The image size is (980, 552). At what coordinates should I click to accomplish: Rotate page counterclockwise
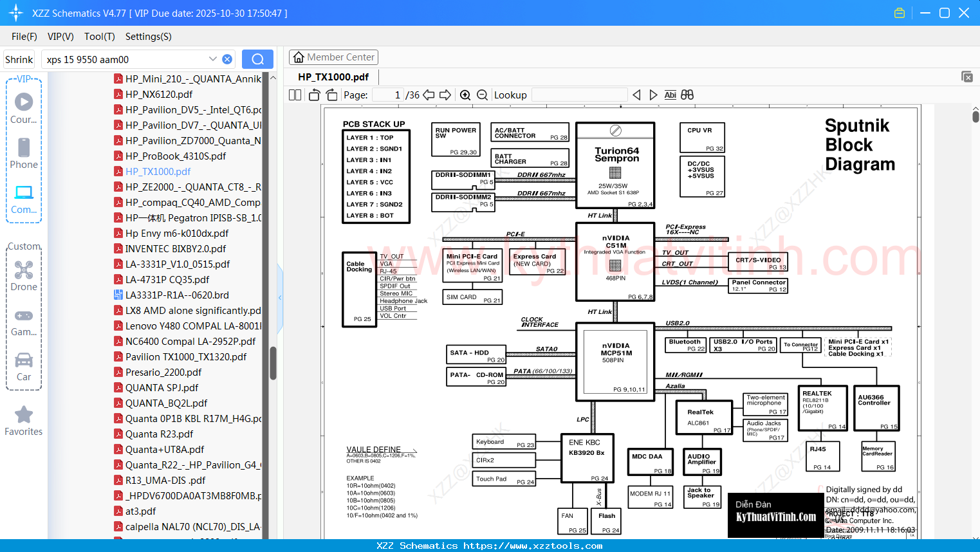coord(315,95)
